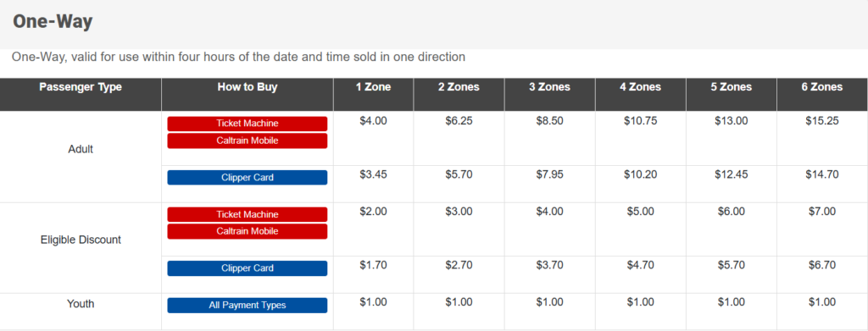The height and width of the screenshot is (331, 868).
Task: Click the $2.70 Clipper Card discount fare
Action: pyautogui.click(x=459, y=265)
